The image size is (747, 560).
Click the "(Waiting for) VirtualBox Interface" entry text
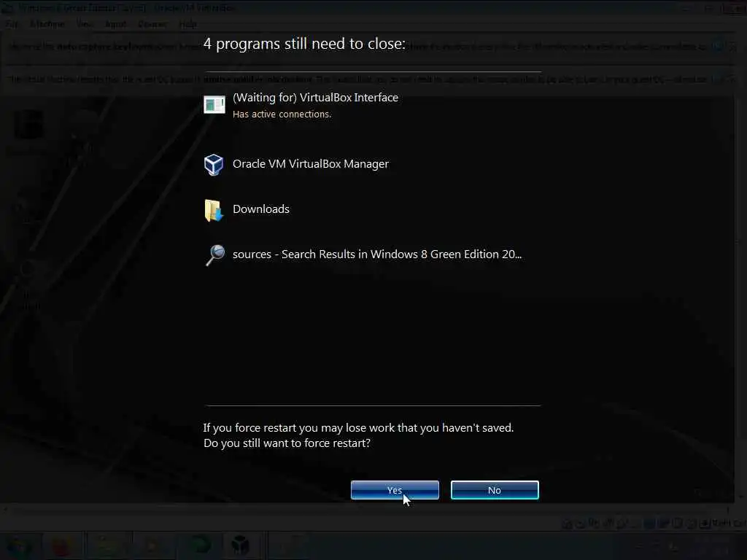315,98
